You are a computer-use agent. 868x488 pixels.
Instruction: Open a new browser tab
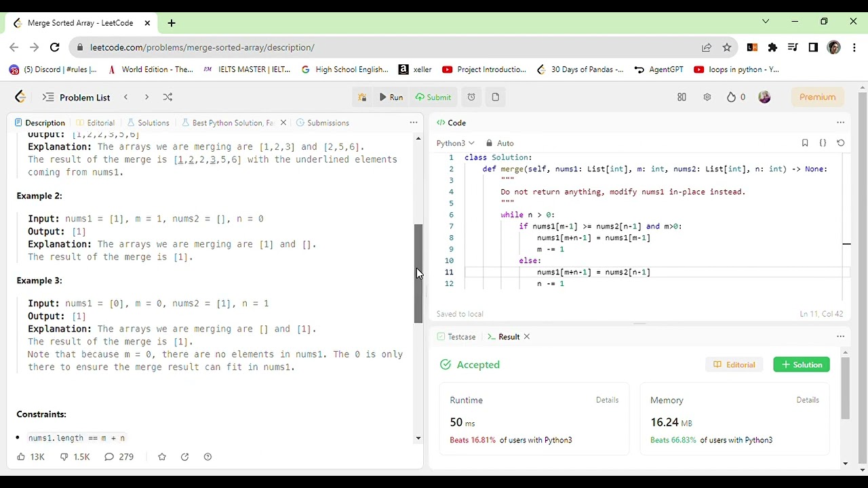[x=172, y=23]
